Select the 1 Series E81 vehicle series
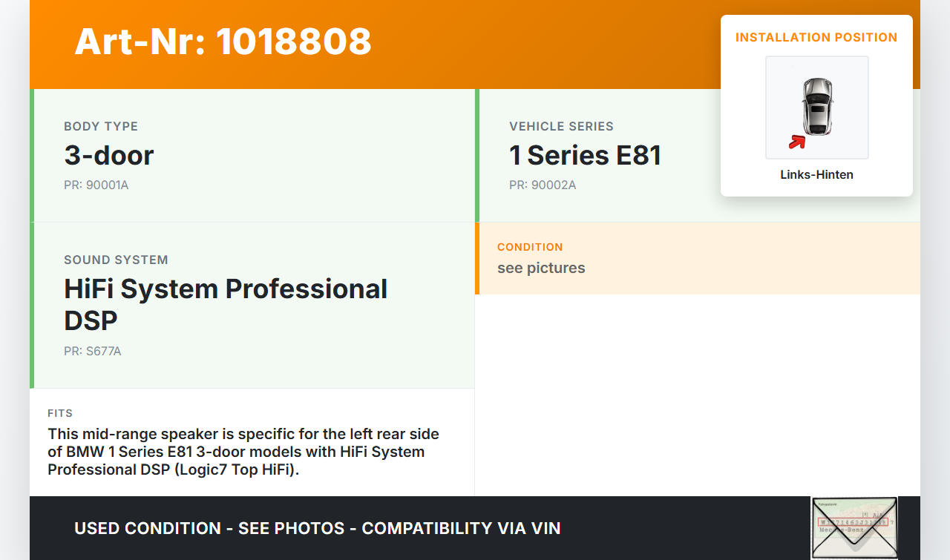 [x=585, y=155]
